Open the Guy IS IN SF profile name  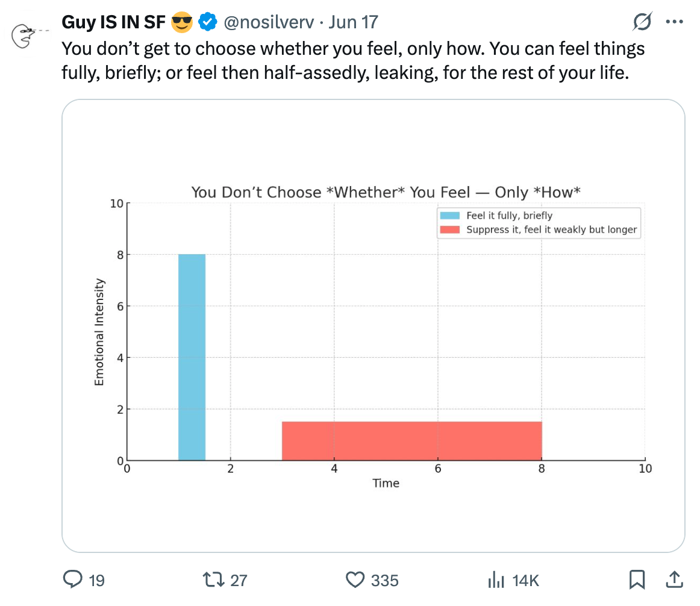pyautogui.click(x=114, y=22)
